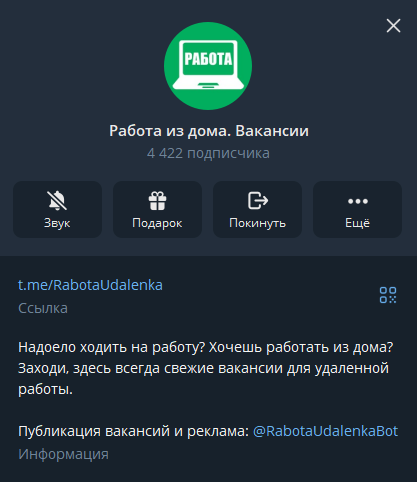Select the Подарок button label
Viewport: 417px width, 482px height.
tap(157, 223)
